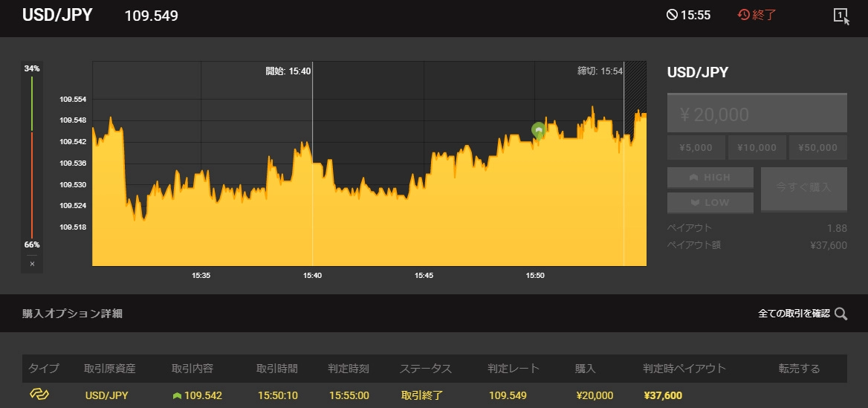
Task: Close the 34%/66% sentiment gauge with the x
Action: point(32,263)
